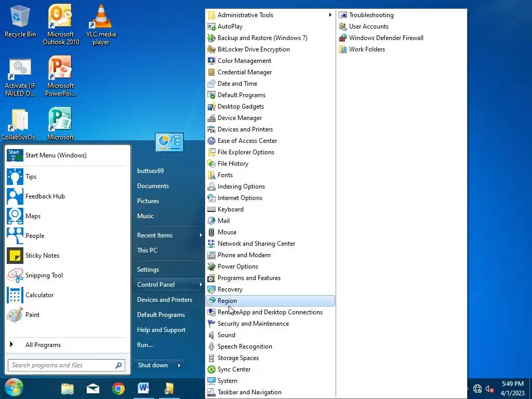Image resolution: width=532 pixels, height=399 pixels.
Task: Click Run... in Start menu
Action: (169, 345)
